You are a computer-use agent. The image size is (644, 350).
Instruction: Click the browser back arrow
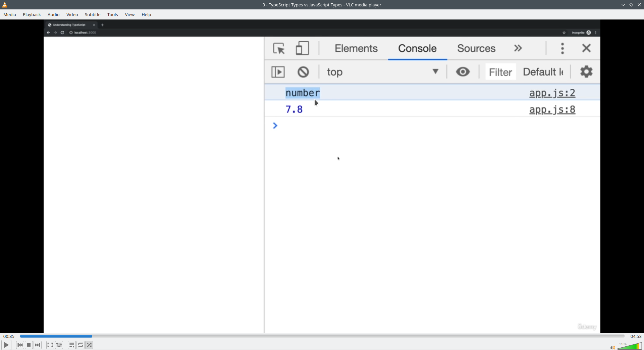click(48, 33)
